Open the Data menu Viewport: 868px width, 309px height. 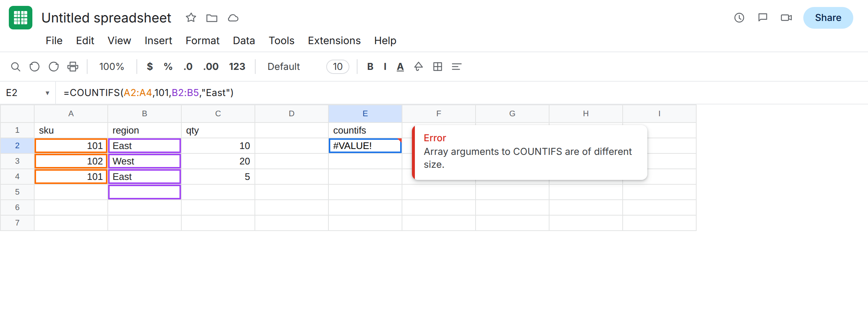point(244,40)
